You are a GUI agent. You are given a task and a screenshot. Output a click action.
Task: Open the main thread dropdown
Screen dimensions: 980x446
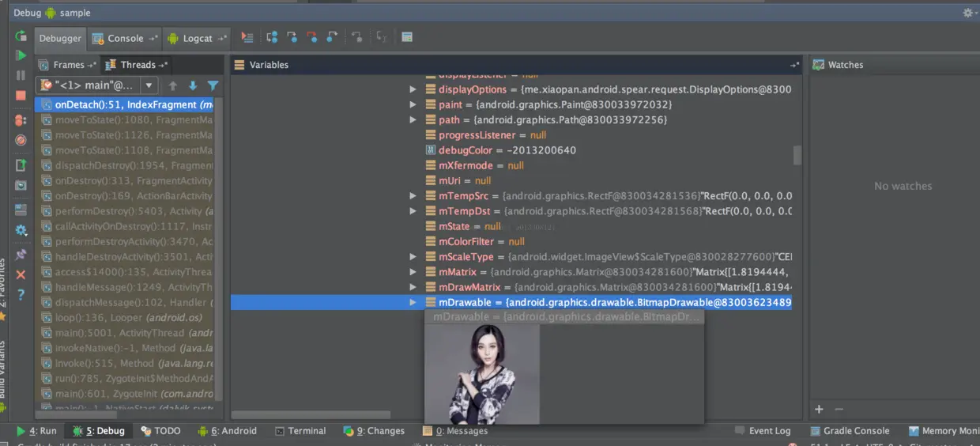149,85
